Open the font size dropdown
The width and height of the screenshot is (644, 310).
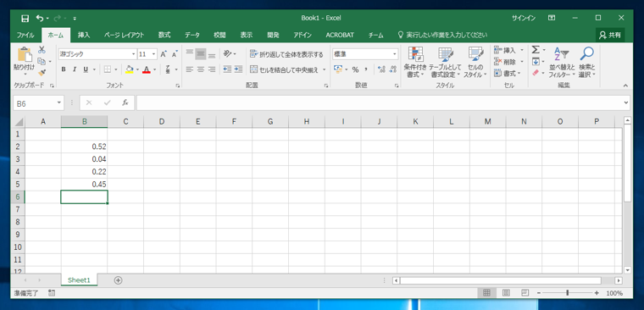154,54
